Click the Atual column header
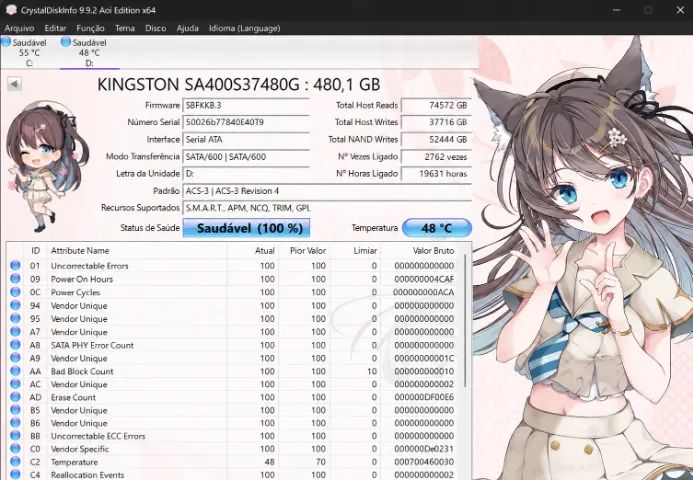The width and height of the screenshot is (693, 480). pyautogui.click(x=253, y=251)
